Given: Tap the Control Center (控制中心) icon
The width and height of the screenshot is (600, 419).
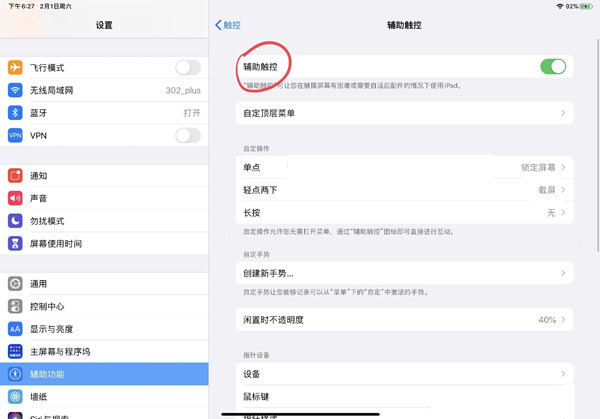Looking at the screenshot, I should click(15, 306).
